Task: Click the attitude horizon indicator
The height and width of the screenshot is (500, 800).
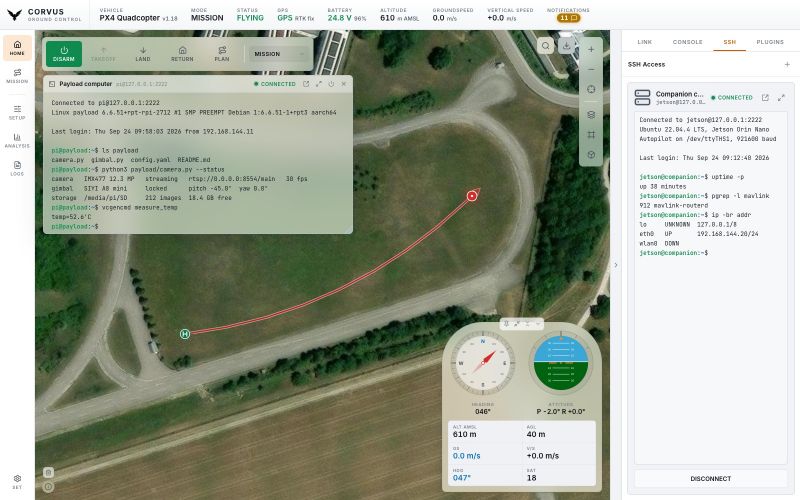Action: point(561,363)
